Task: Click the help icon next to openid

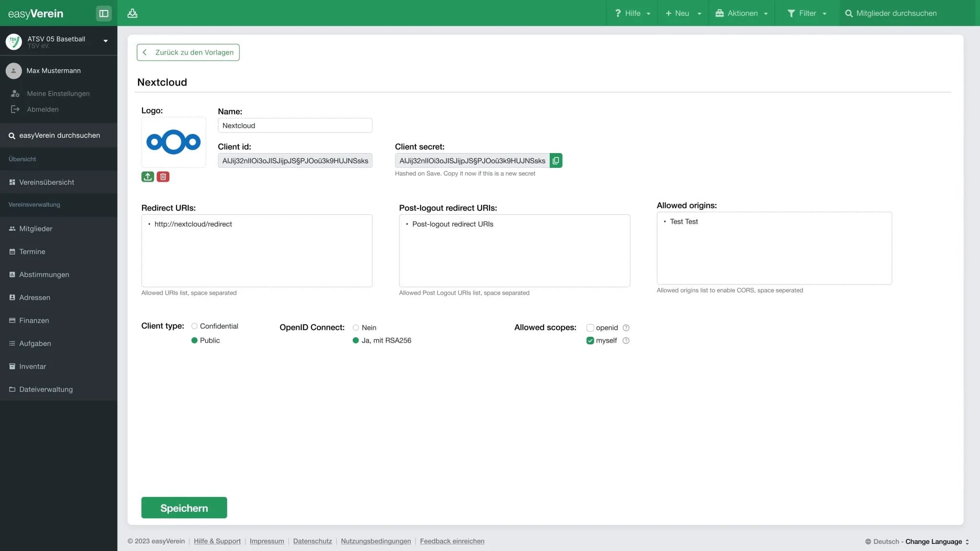Action: click(x=626, y=328)
